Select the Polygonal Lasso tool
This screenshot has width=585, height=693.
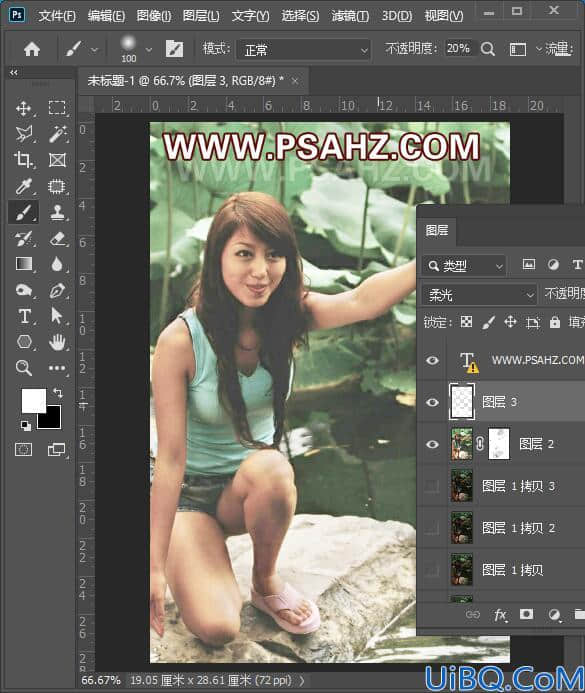(23, 134)
